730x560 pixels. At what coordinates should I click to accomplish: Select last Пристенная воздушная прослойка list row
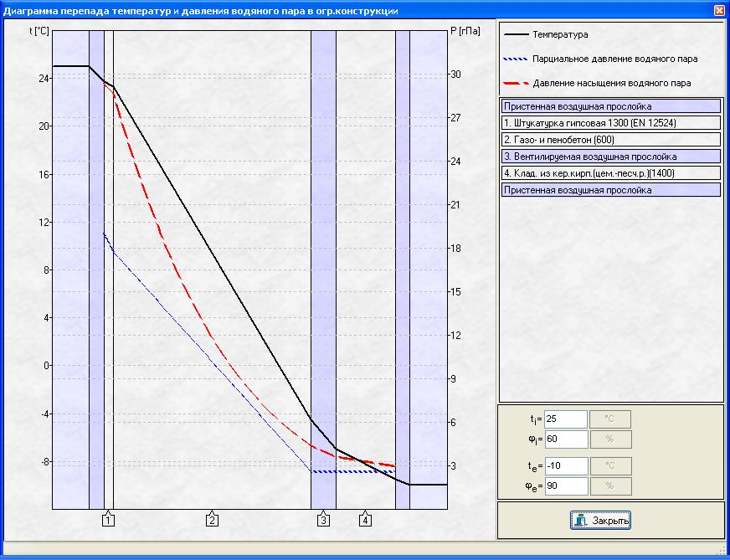tap(611, 190)
